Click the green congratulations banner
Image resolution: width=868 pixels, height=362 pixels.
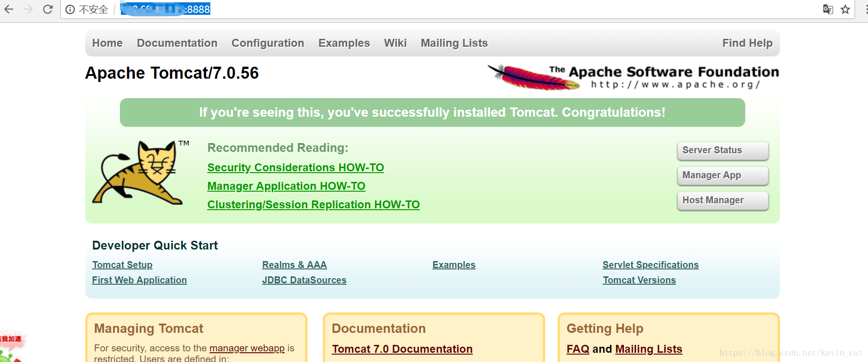tap(432, 112)
